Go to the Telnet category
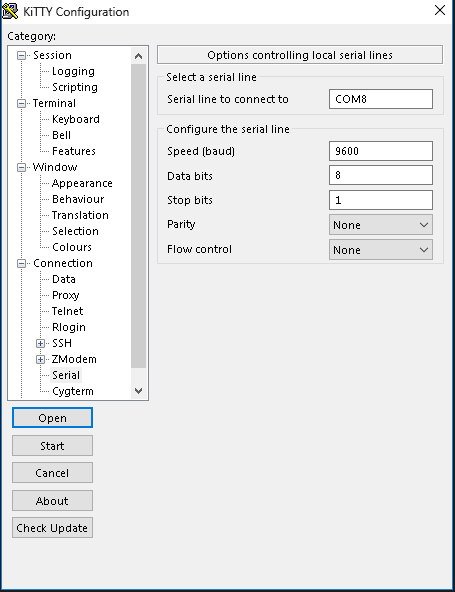 [67, 311]
